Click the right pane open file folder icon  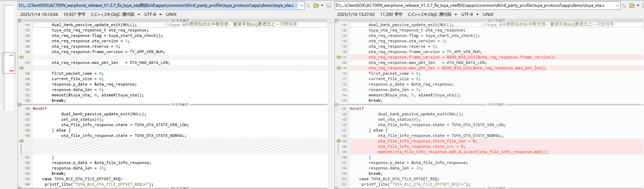pos(632,5)
